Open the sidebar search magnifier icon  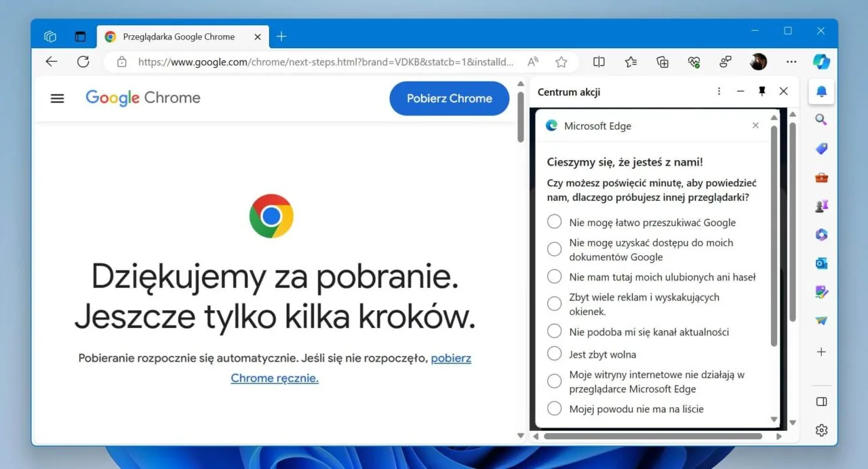(x=821, y=120)
